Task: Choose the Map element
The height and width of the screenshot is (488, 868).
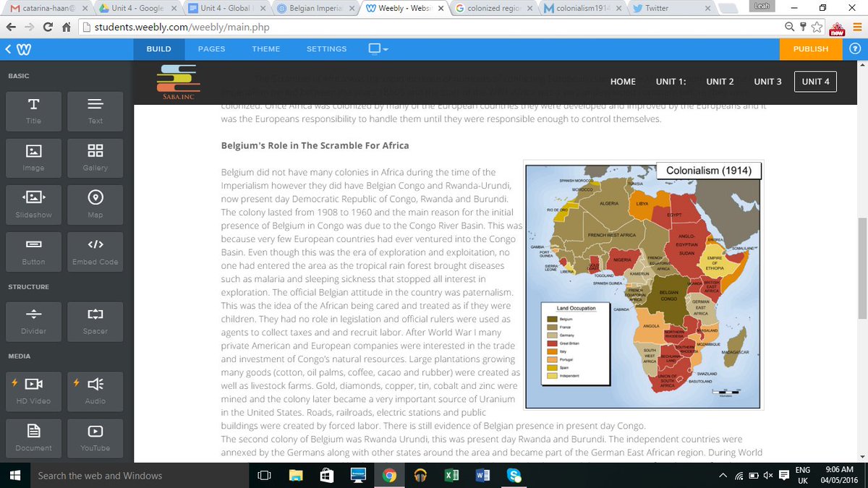Action: (x=95, y=204)
